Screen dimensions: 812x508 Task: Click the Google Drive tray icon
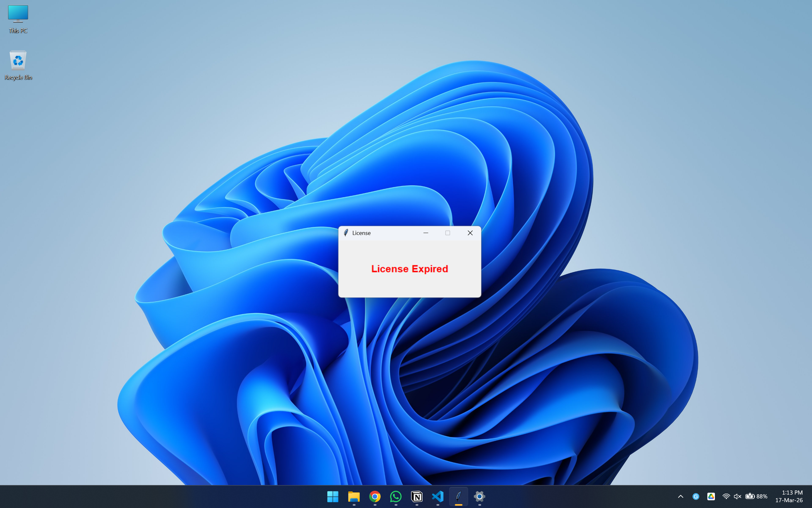click(711, 496)
